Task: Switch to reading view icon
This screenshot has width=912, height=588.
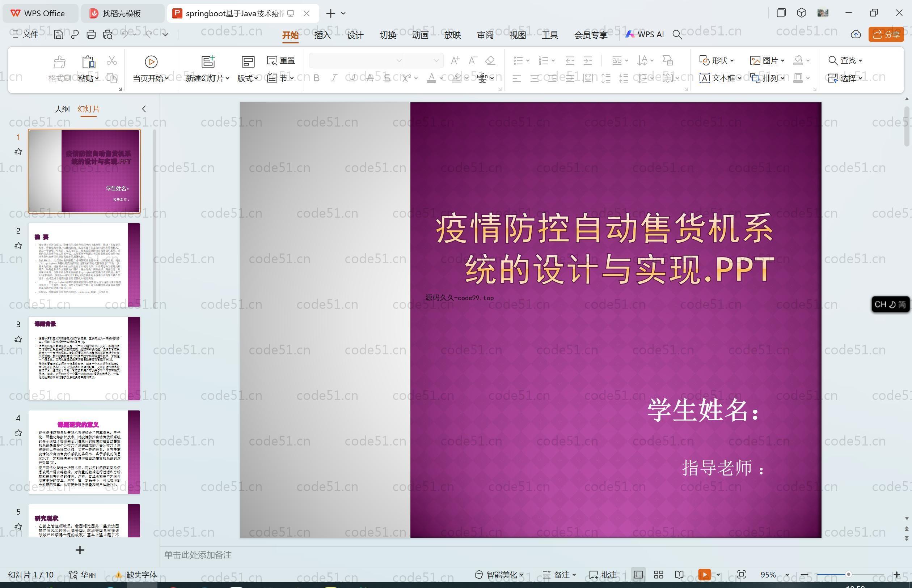Action: coord(679,575)
